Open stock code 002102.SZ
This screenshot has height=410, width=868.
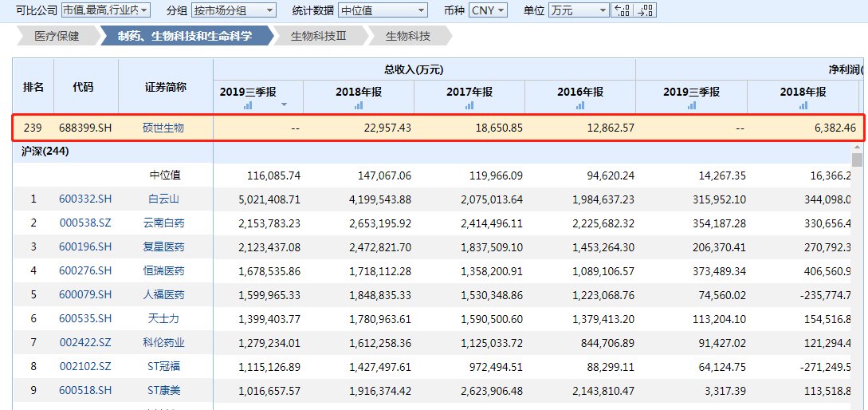[x=85, y=367]
